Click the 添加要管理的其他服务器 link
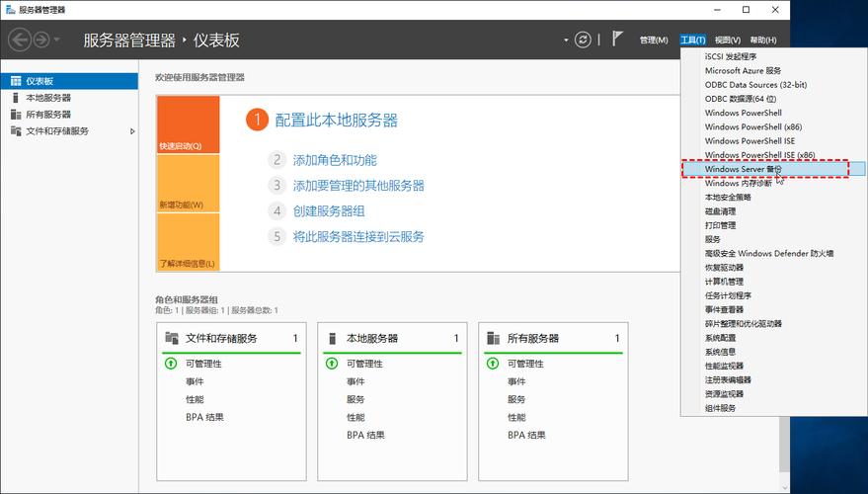The width and height of the screenshot is (868, 494). tap(358, 186)
